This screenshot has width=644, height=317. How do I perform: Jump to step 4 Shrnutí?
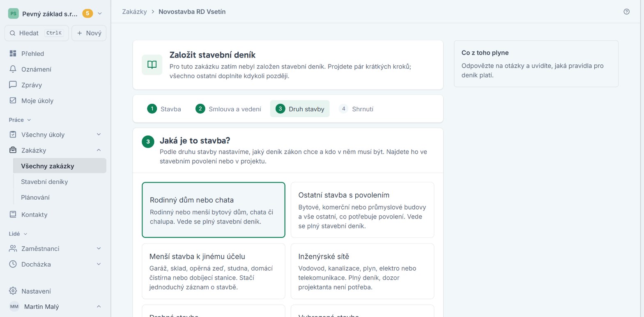pos(356,109)
